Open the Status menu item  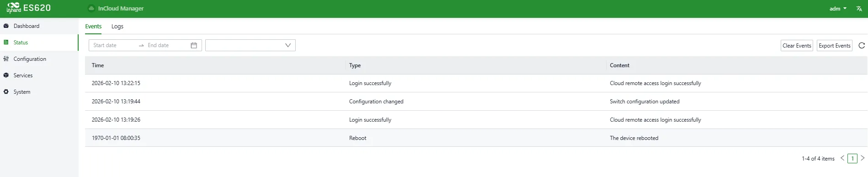point(39,43)
